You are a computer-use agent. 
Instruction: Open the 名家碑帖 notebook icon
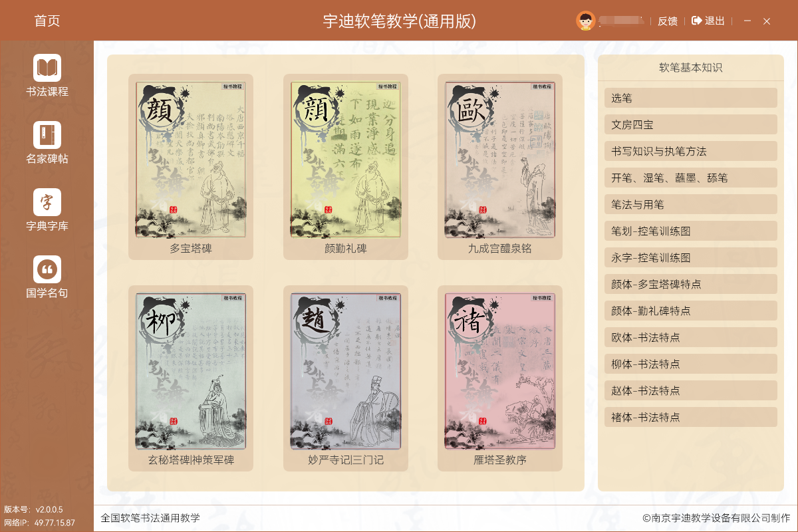tap(47, 135)
